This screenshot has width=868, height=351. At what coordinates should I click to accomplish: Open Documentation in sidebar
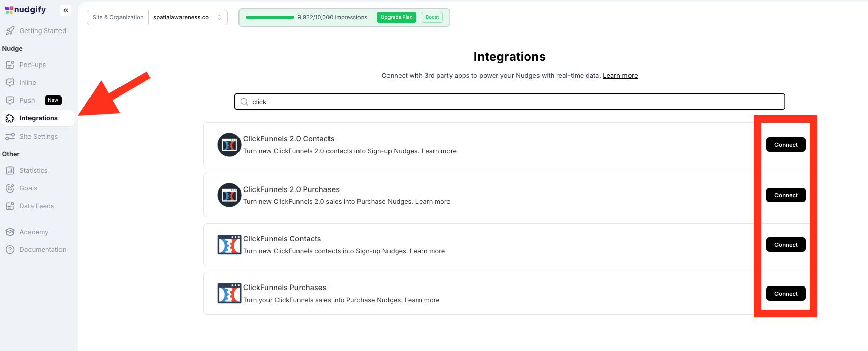[x=43, y=250]
